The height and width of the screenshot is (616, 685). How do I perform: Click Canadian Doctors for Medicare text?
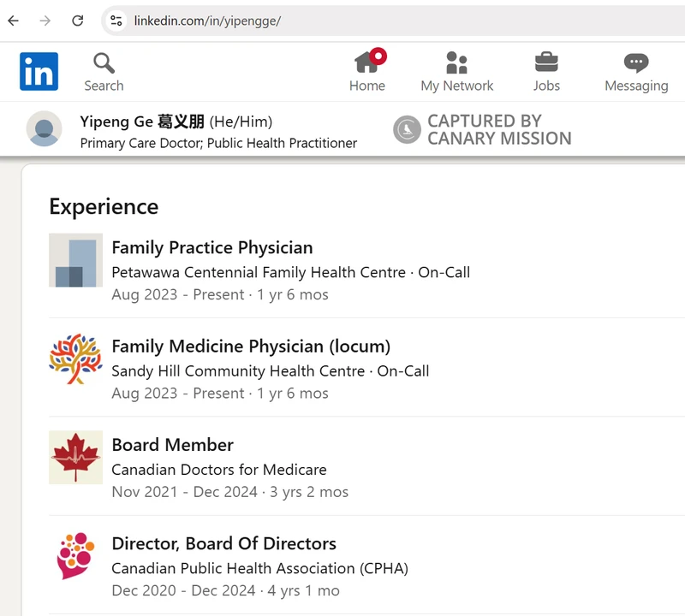tap(219, 470)
